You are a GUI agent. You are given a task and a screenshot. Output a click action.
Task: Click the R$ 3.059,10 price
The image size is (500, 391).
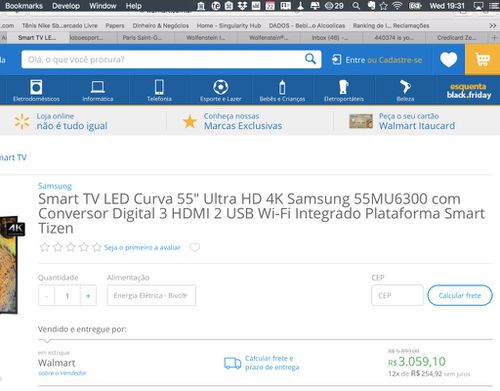point(417,361)
